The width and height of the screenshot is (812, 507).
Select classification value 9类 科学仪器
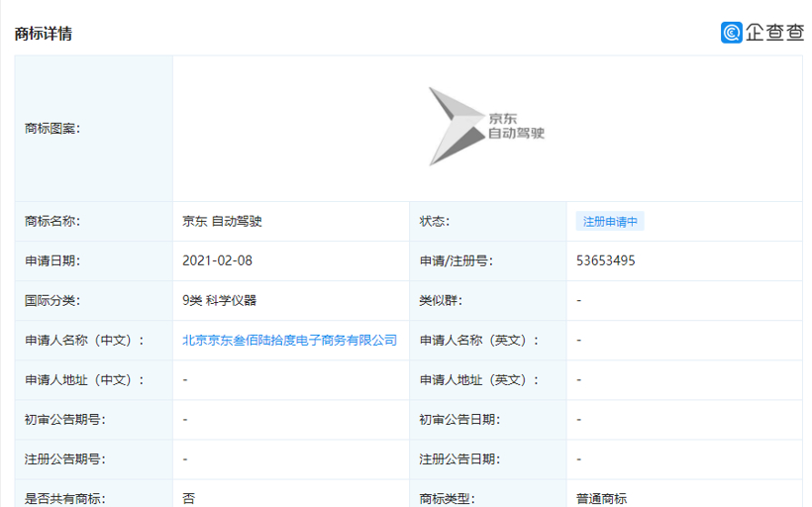pyautogui.click(x=219, y=300)
